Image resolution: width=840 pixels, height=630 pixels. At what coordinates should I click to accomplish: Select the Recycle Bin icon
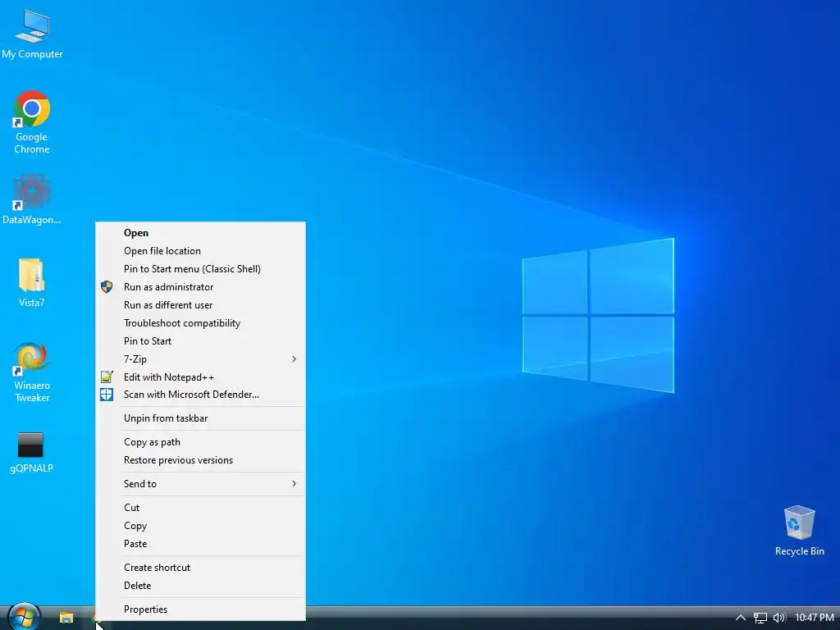click(799, 531)
